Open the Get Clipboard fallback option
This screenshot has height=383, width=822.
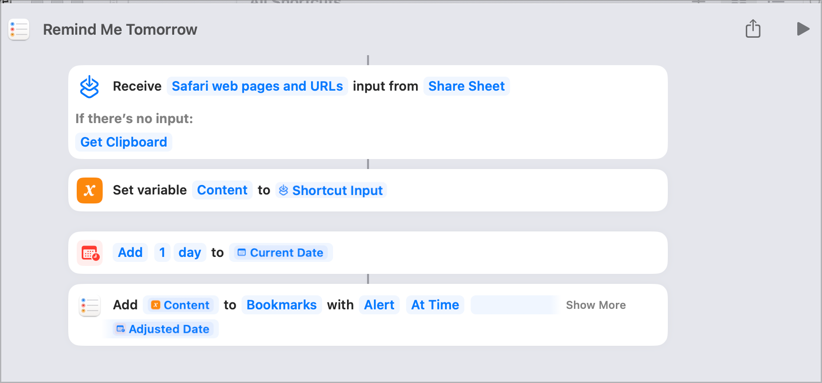(x=124, y=142)
